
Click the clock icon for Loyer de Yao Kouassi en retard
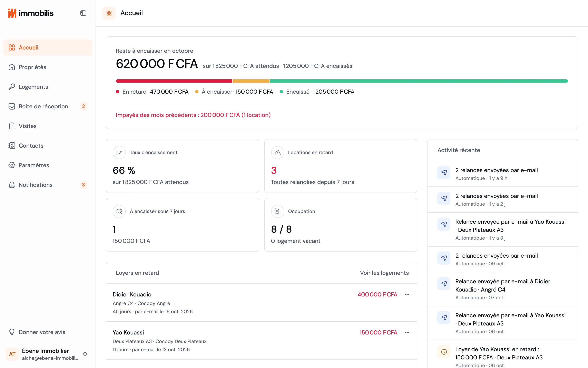444,352
